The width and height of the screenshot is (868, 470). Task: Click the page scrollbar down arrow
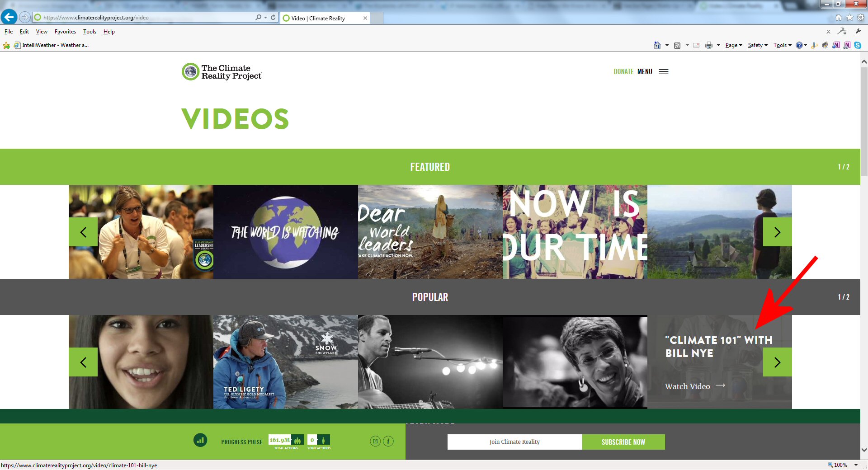click(x=864, y=450)
